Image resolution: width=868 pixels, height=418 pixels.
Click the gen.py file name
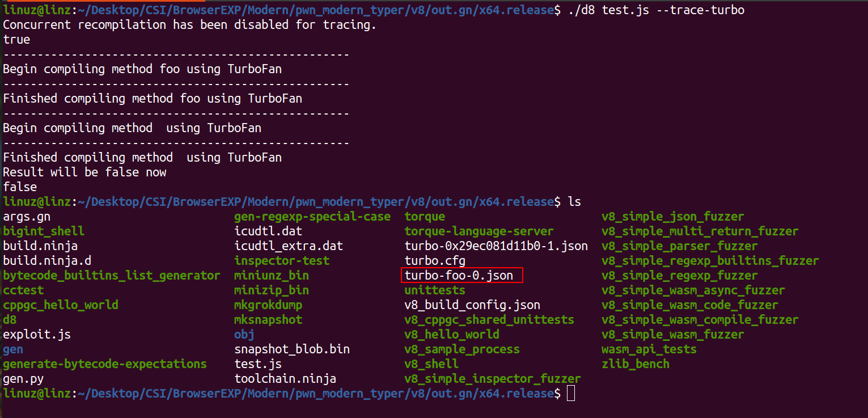tap(23, 379)
